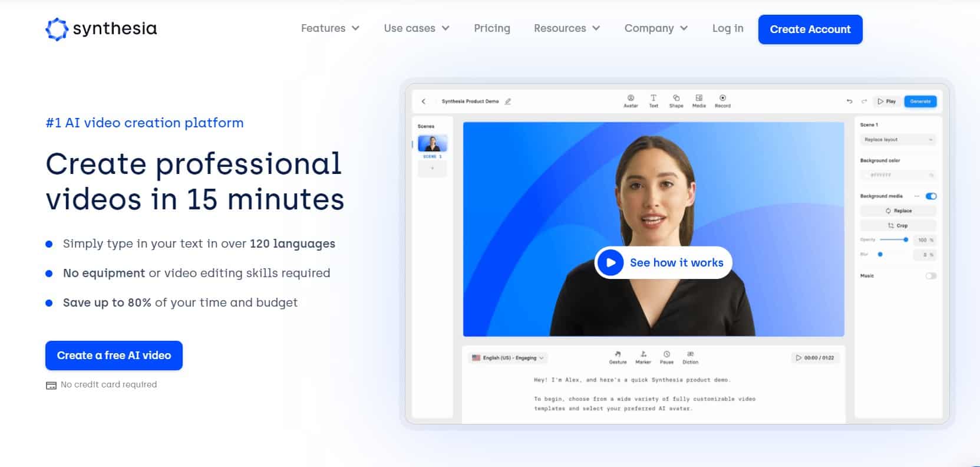Click the pencil icon to rename project
Viewport: 980px width, 467px height.
click(508, 101)
